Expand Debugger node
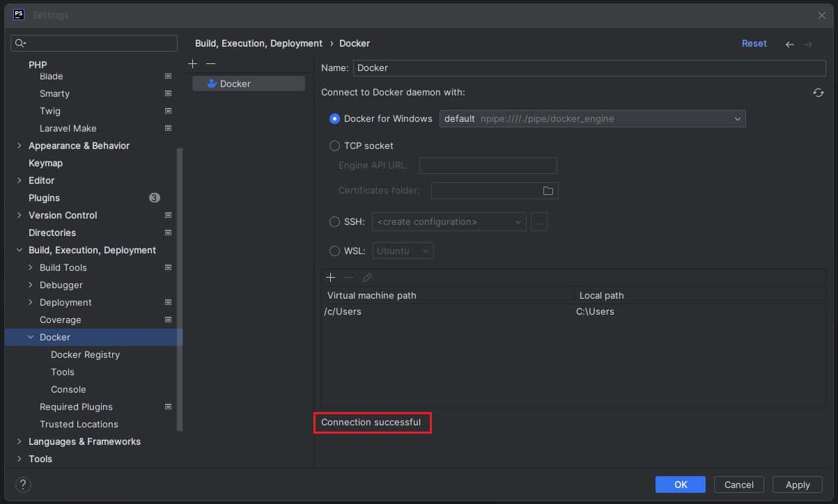Image resolution: width=838 pixels, height=504 pixels. [30, 285]
